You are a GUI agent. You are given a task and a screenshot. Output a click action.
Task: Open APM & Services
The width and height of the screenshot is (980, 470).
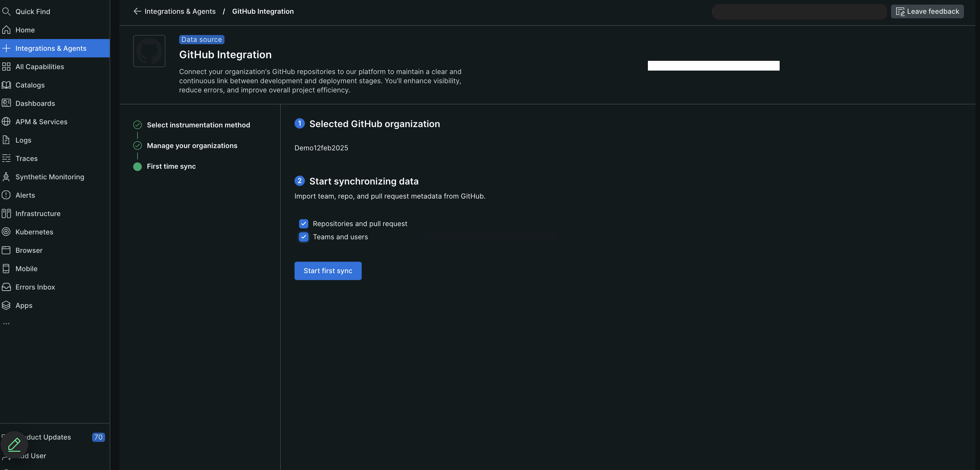coord(41,122)
